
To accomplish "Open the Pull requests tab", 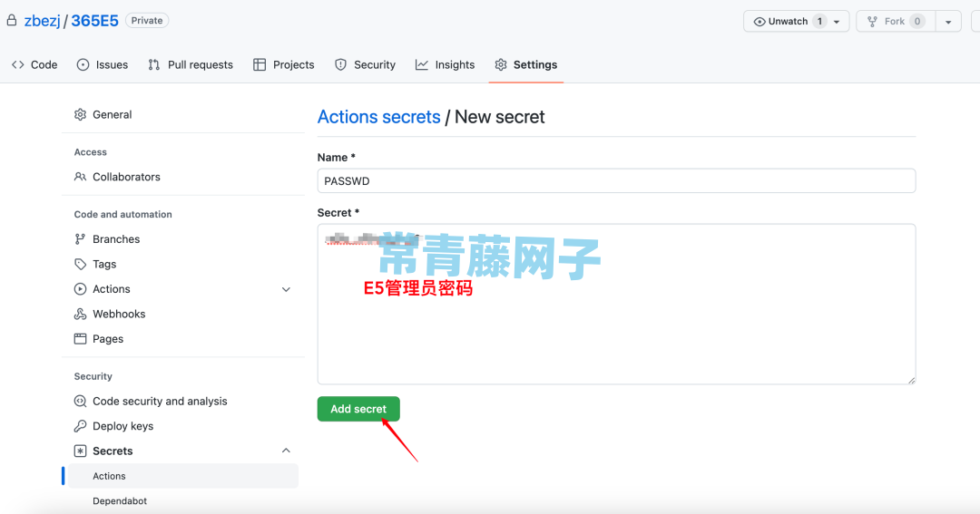I will (x=191, y=65).
